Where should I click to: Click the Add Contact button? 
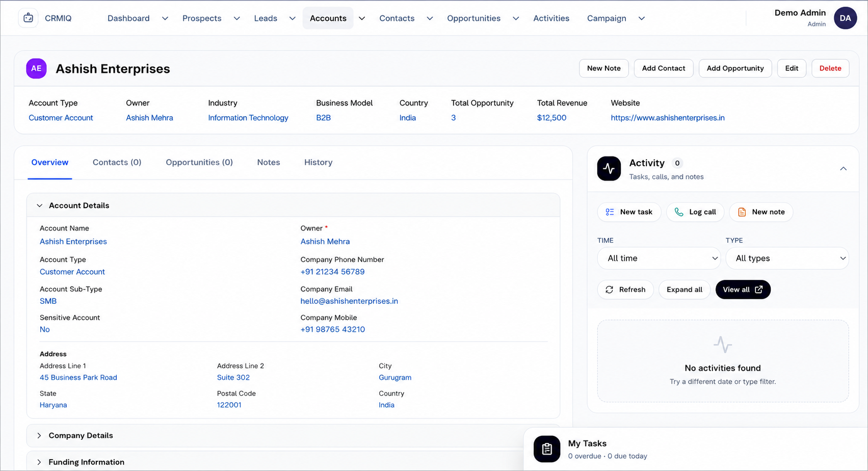coord(664,68)
